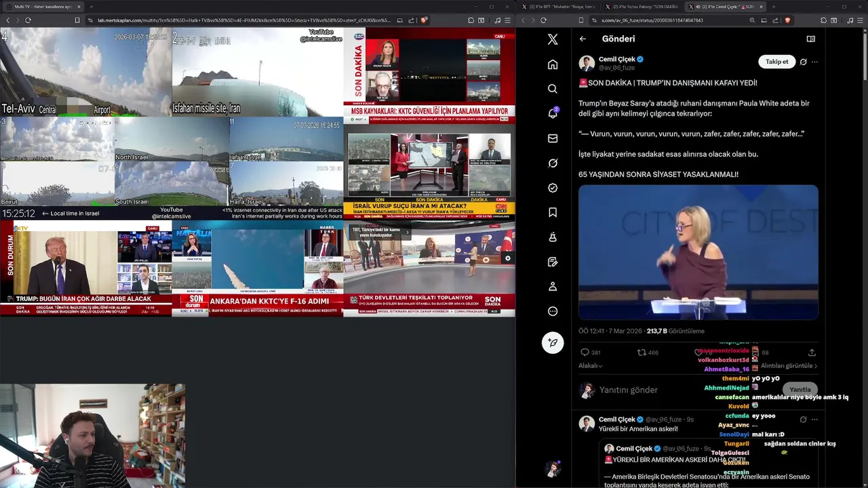Image resolution: width=868 pixels, height=488 pixels.
Task: Open new tab in x.com window
Action: pos(774,7)
